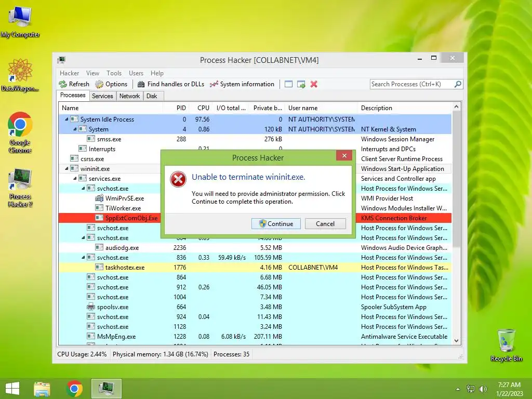Collapse the services.exe tree node
The image size is (532, 399).
point(75,178)
